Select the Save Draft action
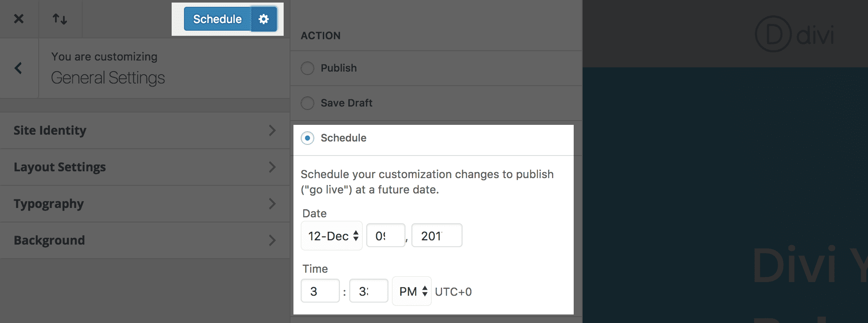868x323 pixels. [x=307, y=103]
